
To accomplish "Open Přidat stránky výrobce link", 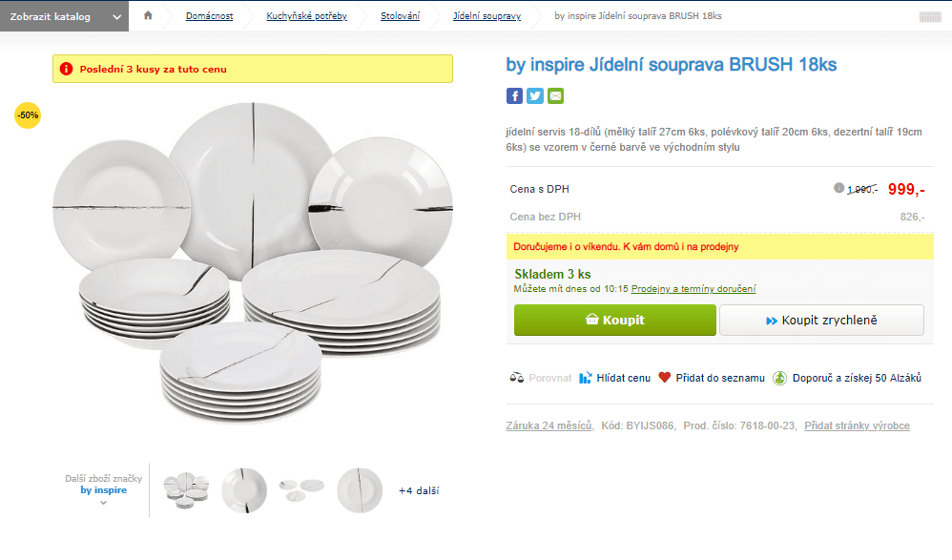I will pyautogui.click(x=857, y=425).
